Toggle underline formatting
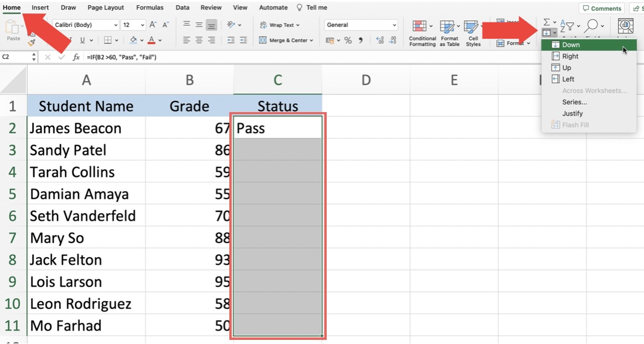The image size is (644, 344). pos(83,40)
